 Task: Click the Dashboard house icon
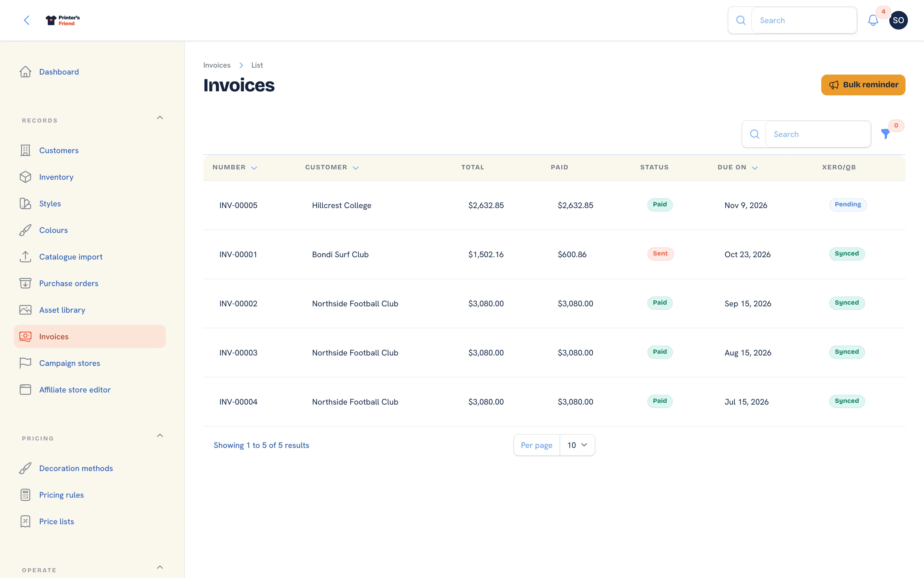[26, 72]
